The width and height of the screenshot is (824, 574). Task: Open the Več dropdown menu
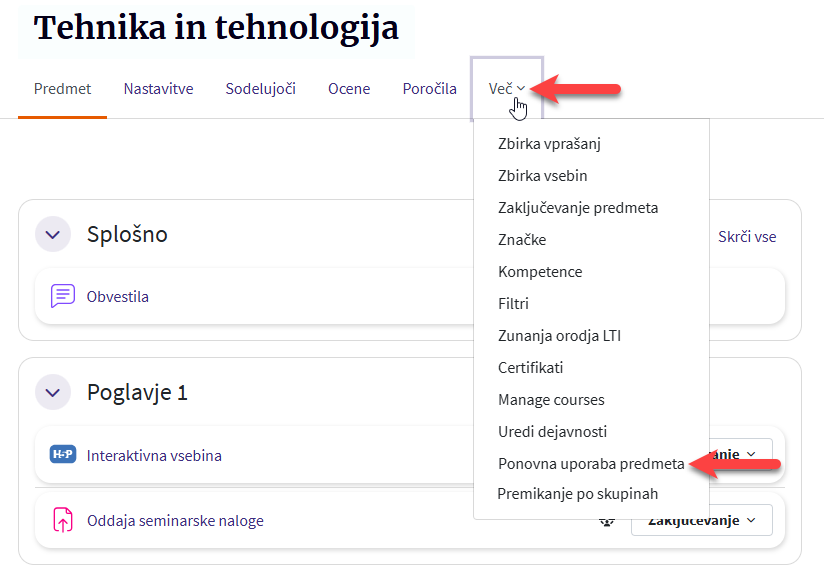tap(506, 89)
